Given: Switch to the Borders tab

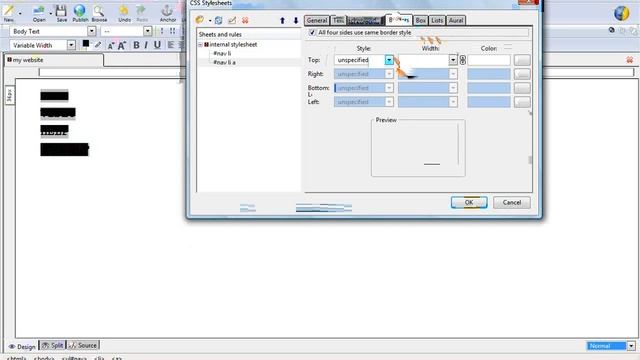Looking at the screenshot, I should pos(398,20).
